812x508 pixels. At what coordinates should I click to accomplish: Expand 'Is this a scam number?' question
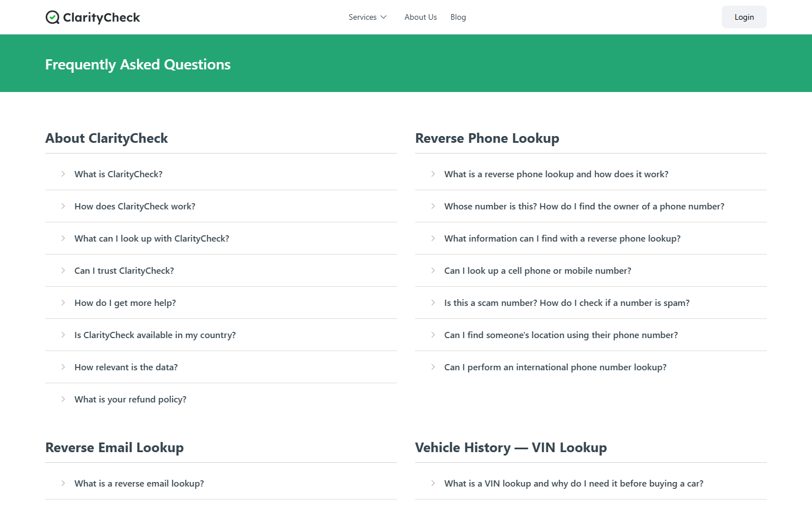point(591,303)
